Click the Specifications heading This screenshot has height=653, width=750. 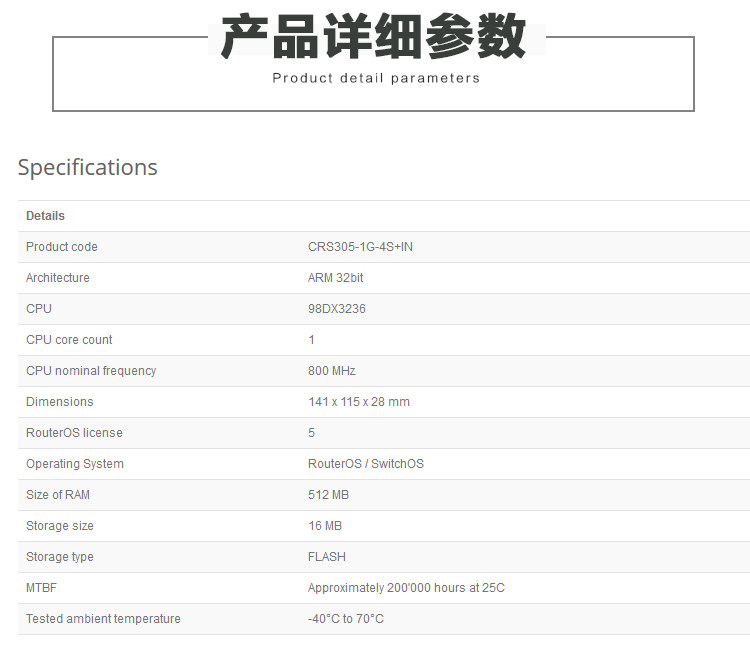pyautogui.click(x=88, y=167)
